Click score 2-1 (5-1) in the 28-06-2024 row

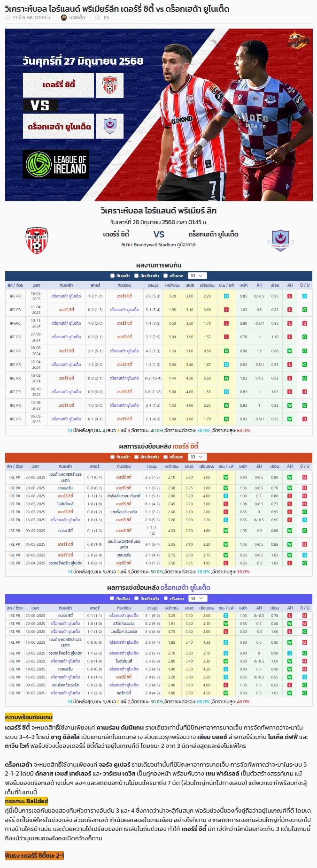coord(95,351)
